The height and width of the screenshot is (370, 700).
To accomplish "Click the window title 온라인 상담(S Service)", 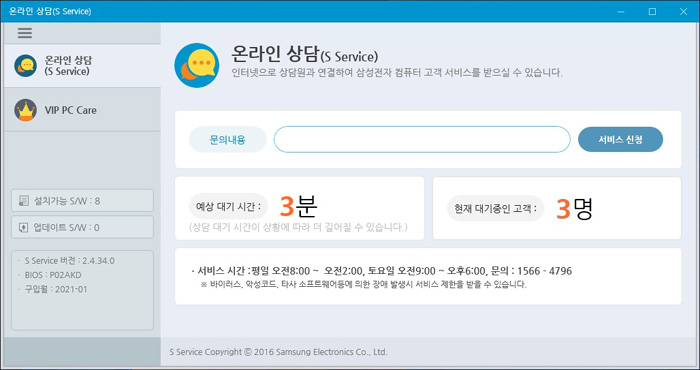I will 50,11.
